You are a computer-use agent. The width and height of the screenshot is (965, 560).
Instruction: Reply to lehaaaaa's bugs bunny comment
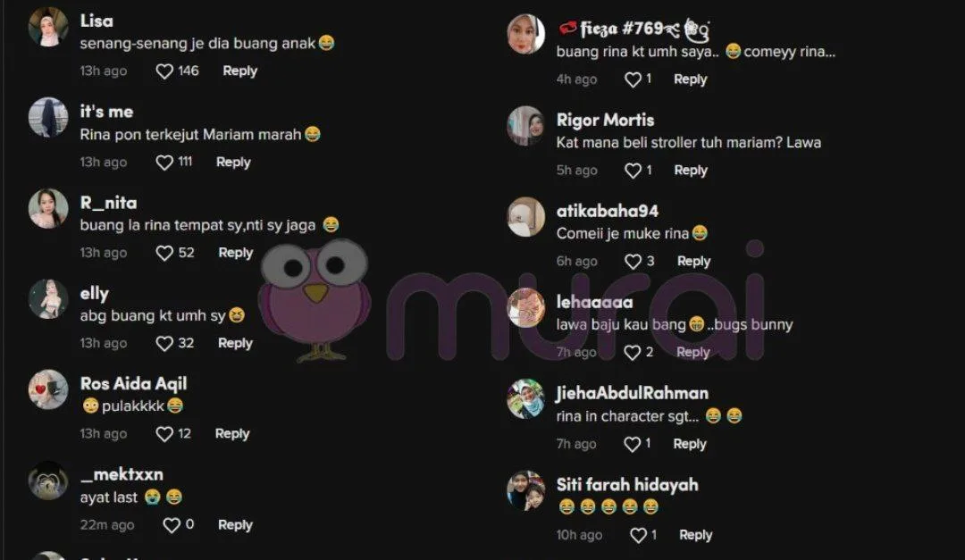pos(693,352)
